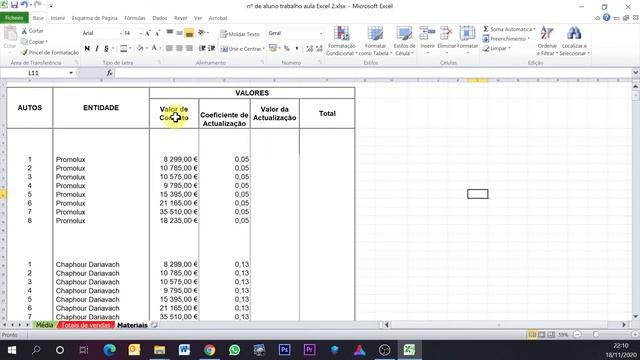Viewport: 640px width, 360px height.
Task: Click the insert function fx icon
Action: tap(109, 73)
